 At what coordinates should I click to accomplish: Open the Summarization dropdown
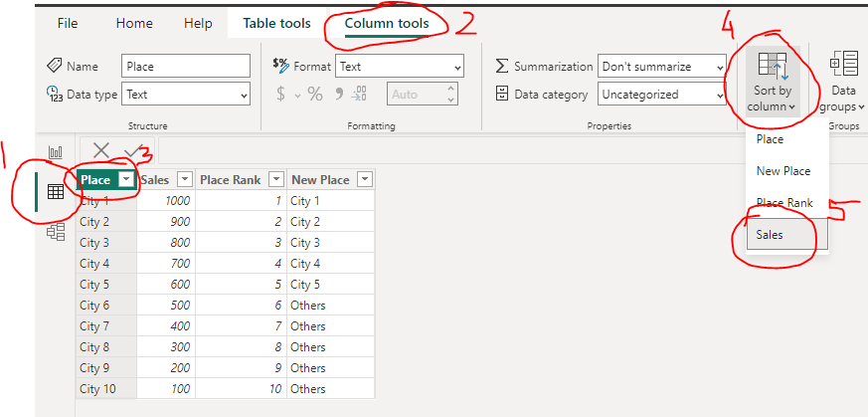(661, 67)
